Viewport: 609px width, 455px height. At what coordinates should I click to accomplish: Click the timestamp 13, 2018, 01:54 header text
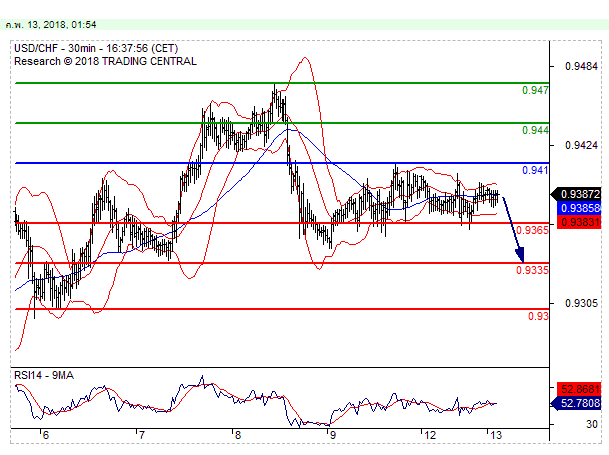point(51,25)
